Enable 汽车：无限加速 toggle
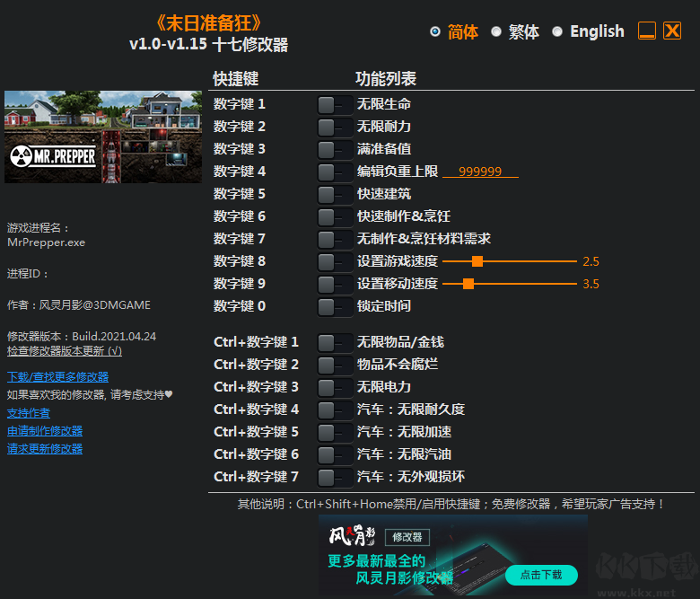This screenshot has height=599, width=700. point(335,433)
